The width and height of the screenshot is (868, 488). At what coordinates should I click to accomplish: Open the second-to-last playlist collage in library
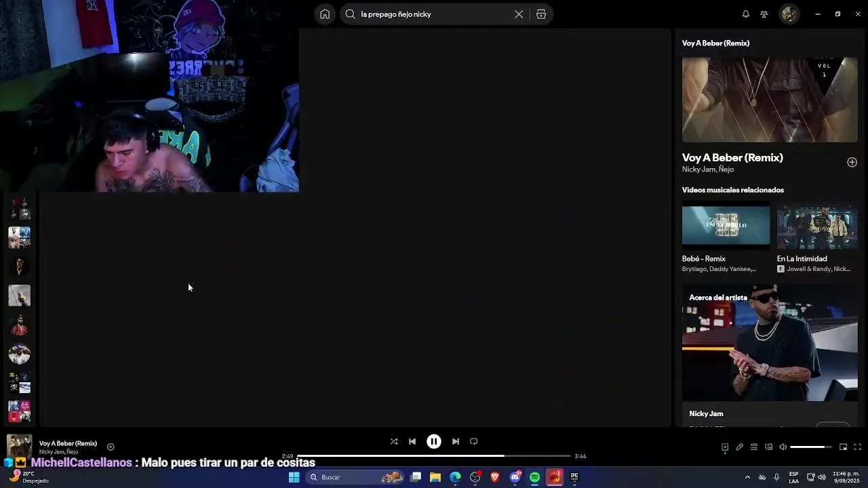click(x=19, y=383)
